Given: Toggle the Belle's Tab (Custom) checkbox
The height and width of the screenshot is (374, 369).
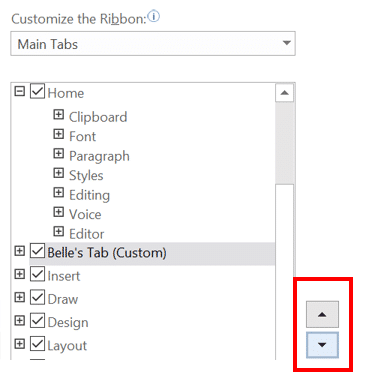Looking at the screenshot, I should pyautogui.click(x=37, y=251).
